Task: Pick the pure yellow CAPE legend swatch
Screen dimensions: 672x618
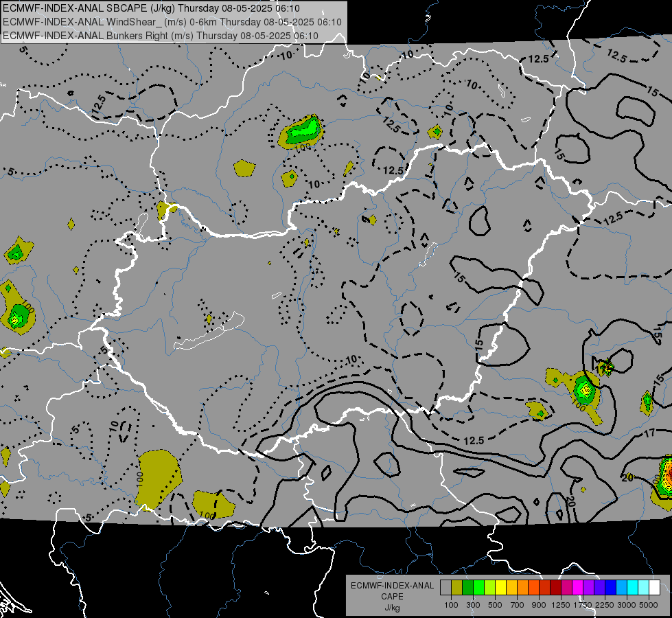Action: (500, 587)
